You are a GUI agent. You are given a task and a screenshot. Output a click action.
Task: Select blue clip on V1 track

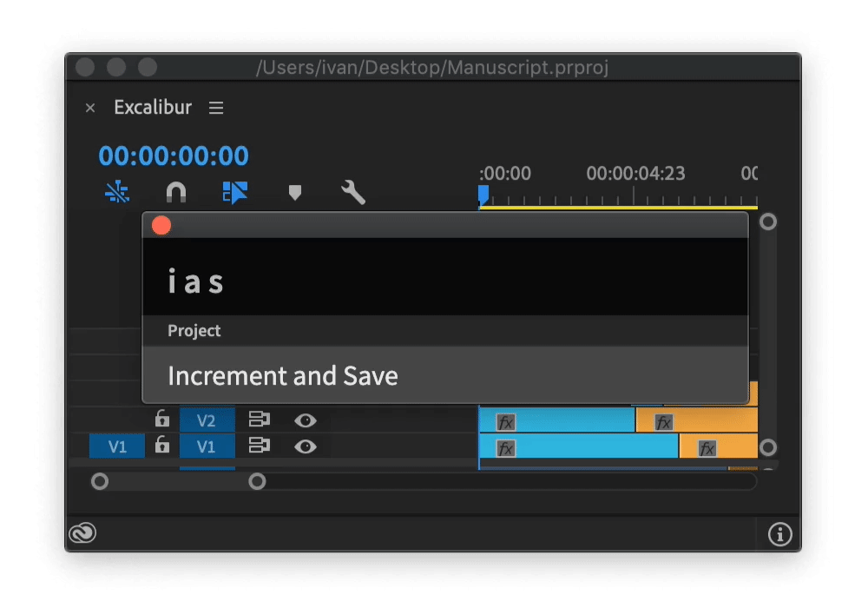pyautogui.click(x=579, y=446)
